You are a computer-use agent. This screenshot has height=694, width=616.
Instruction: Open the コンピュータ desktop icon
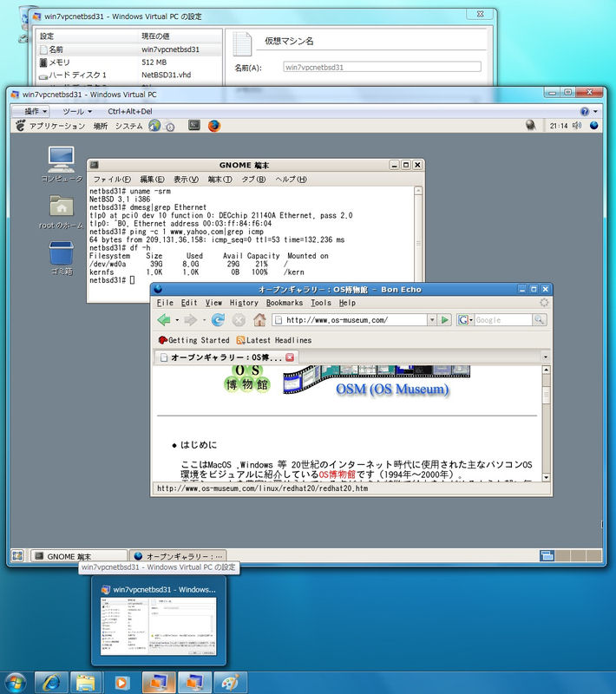pyautogui.click(x=62, y=164)
